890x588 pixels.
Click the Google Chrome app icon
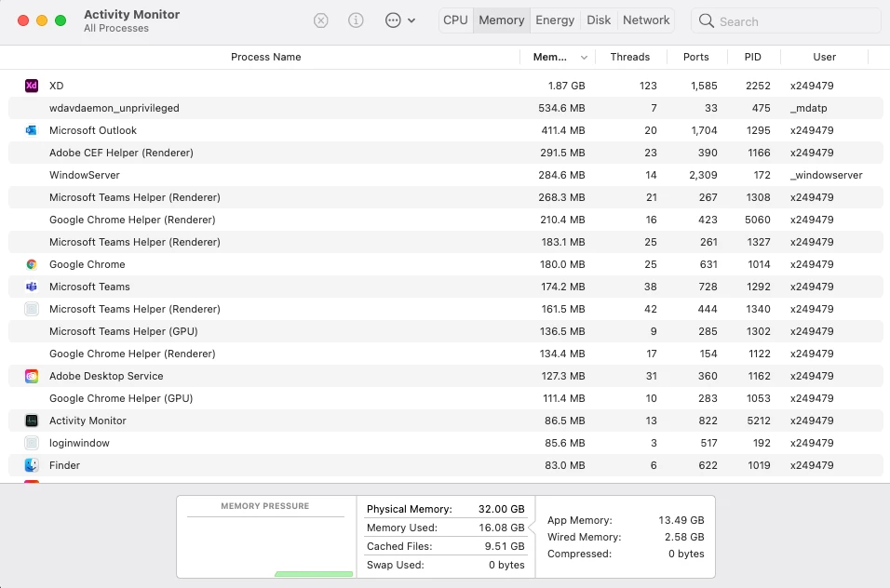pyautogui.click(x=32, y=264)
